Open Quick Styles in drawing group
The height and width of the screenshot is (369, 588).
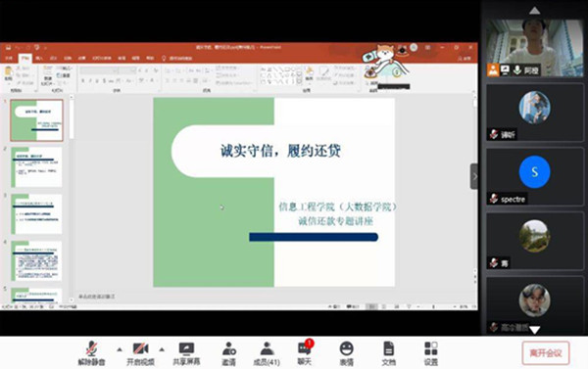[x=323, y=74]
